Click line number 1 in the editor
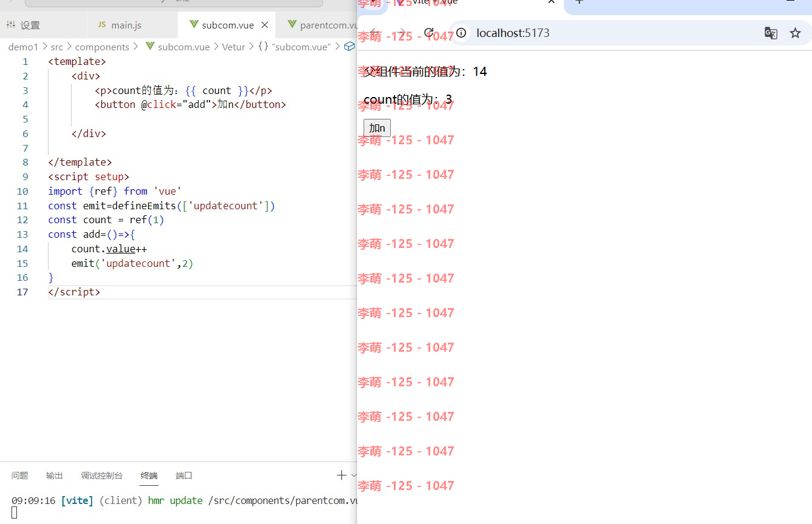812x524 pixels. [x=25, y=61]
